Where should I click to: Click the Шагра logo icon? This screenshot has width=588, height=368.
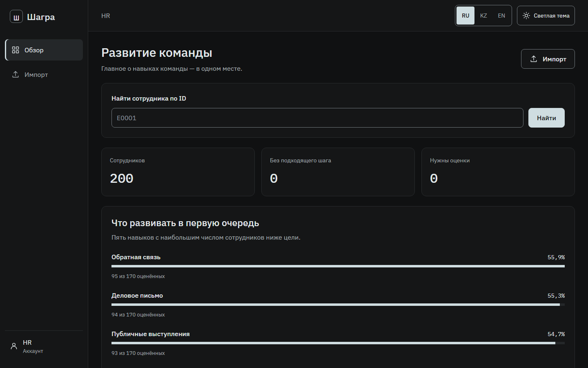16,17
